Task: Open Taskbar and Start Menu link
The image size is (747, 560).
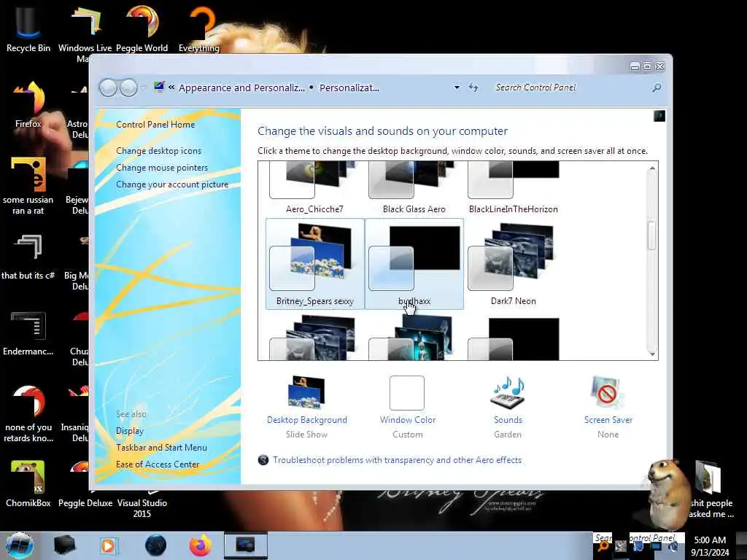Action: tap(161, 447)
